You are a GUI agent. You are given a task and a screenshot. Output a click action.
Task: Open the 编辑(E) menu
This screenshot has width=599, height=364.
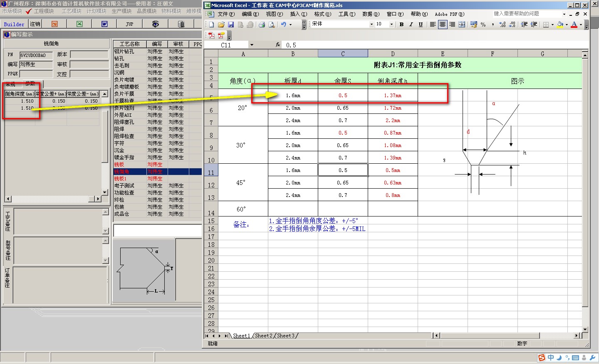pyautogui.click(x=250, y=14)
